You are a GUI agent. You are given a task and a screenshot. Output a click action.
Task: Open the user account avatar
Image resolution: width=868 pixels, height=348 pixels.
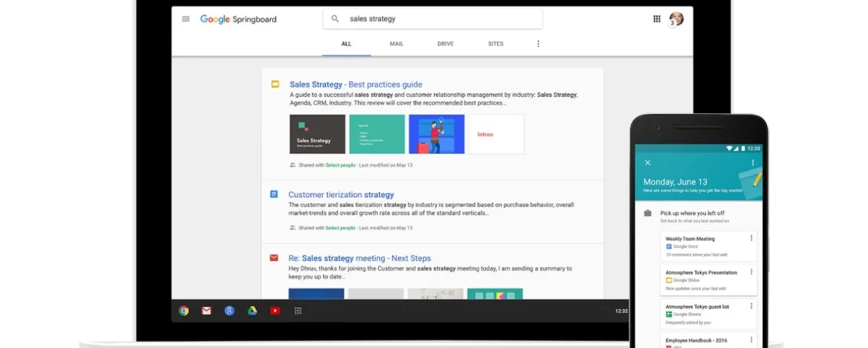(x=676, y=19)
